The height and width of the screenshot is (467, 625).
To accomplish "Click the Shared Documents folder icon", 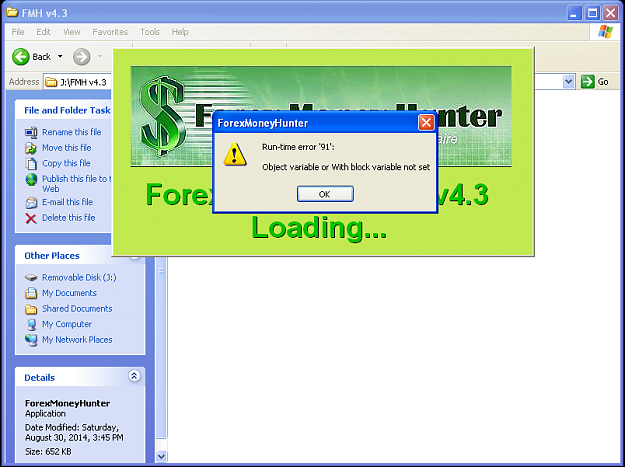I will click(31, 309).
